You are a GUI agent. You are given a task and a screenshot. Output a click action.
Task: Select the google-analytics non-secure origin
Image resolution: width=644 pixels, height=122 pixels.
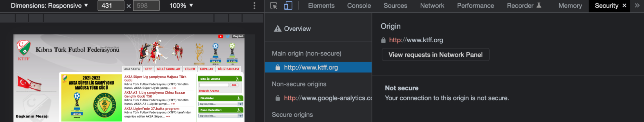pyautogui.click(x=318, y=98)
